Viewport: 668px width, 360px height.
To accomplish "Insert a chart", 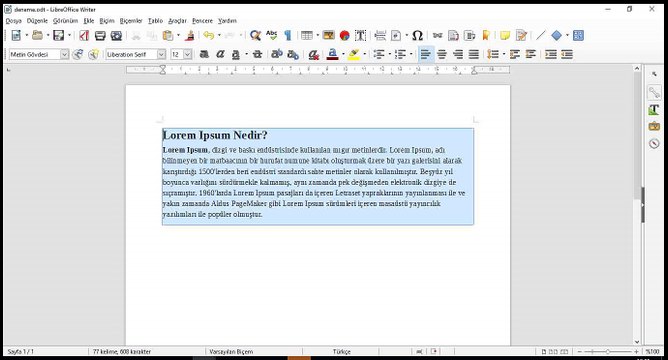I will (x=345, y=35).
